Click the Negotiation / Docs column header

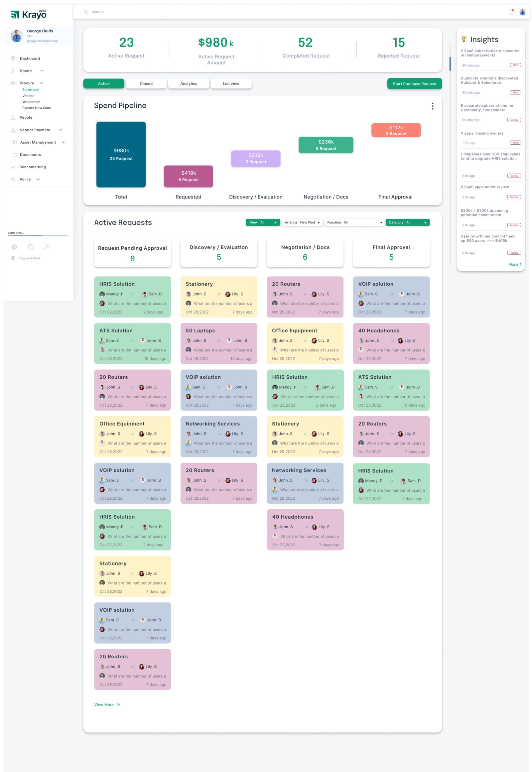(x=305, y=253)
